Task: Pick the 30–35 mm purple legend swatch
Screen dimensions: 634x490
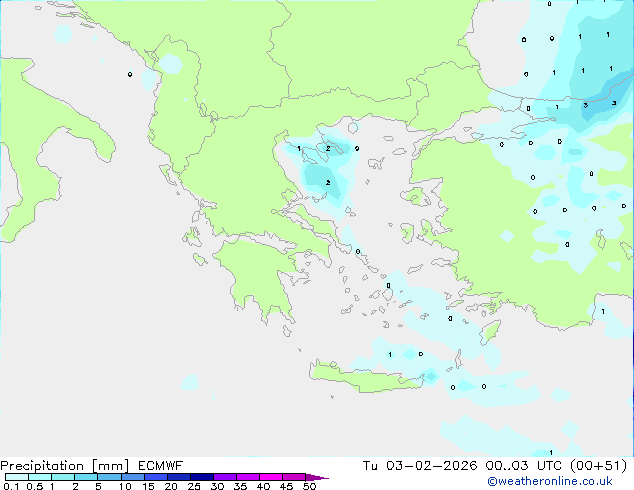Action: pos(225,477)
